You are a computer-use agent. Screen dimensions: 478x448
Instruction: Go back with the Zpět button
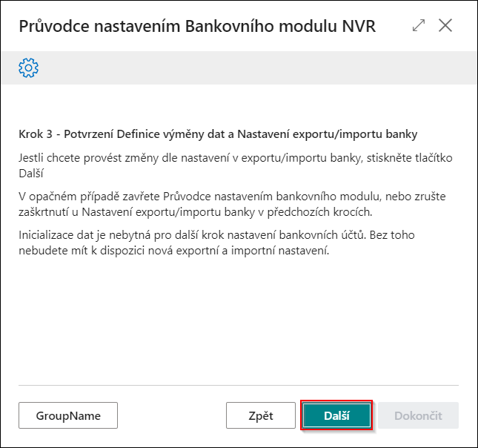click(x=261, y=415)
